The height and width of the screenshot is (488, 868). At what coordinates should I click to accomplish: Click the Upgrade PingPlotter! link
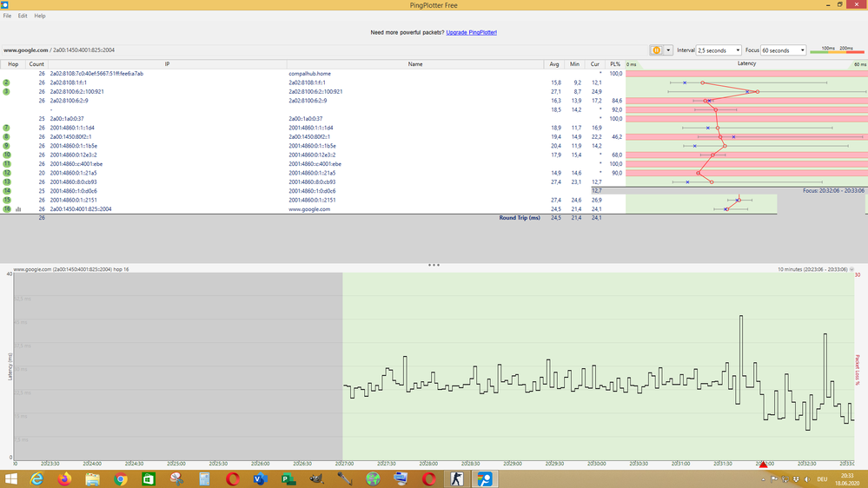coord(471,32)
